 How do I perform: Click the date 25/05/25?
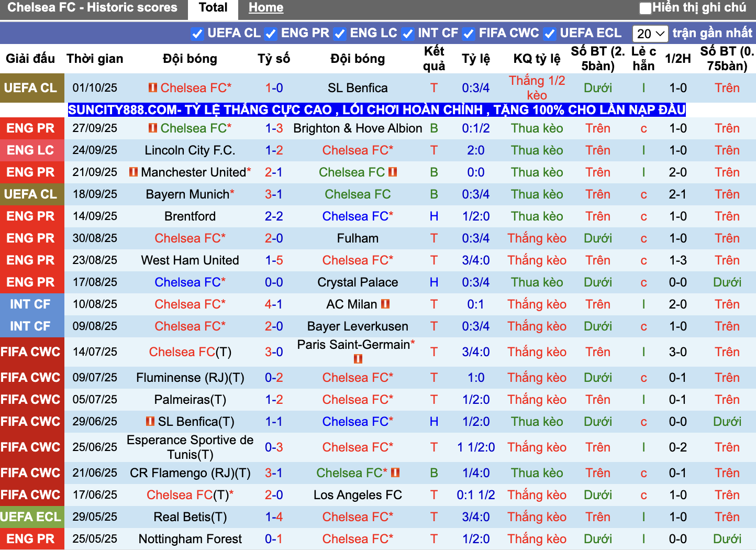click(95, 539)
